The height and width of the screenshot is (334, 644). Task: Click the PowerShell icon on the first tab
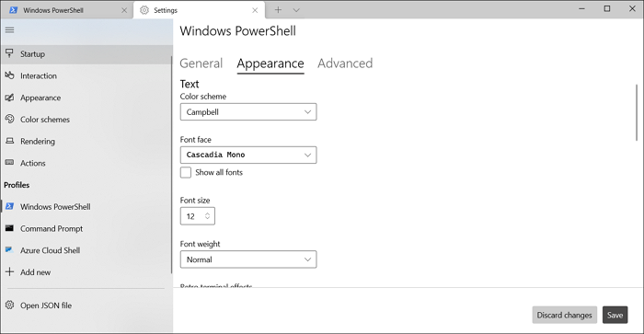(x=14, y=10)
